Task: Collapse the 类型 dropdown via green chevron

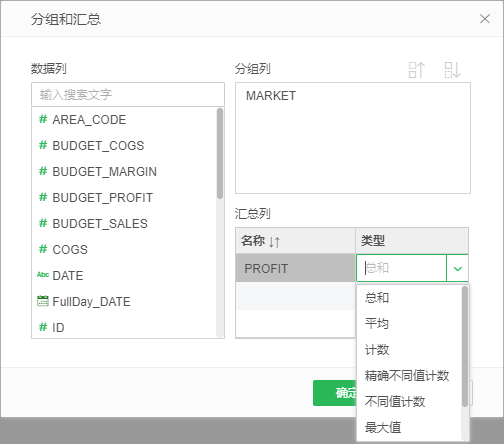Action: (x=458, y=268)
